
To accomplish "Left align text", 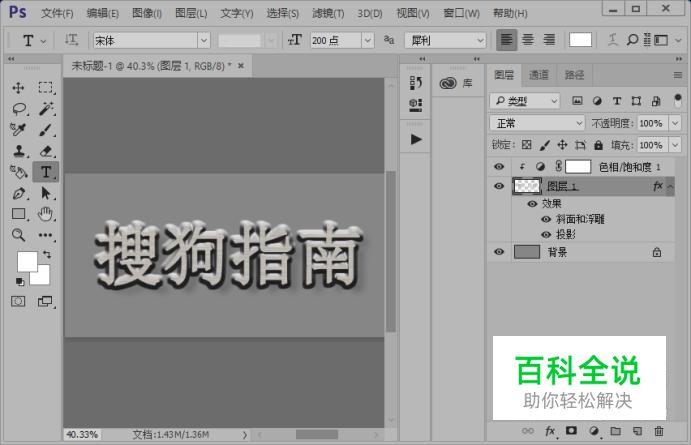I will (506, 40).
